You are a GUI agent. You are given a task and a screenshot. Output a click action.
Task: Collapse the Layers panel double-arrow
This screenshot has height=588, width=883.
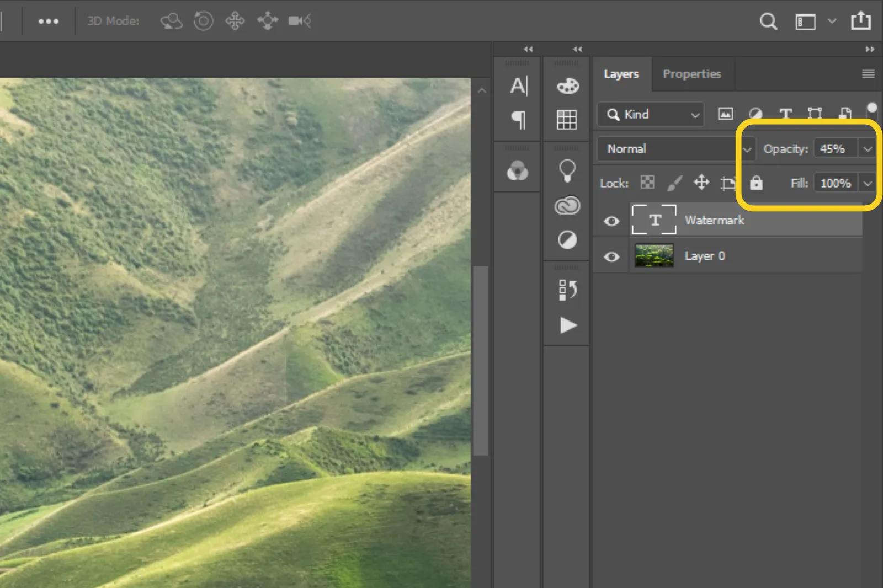870,49
